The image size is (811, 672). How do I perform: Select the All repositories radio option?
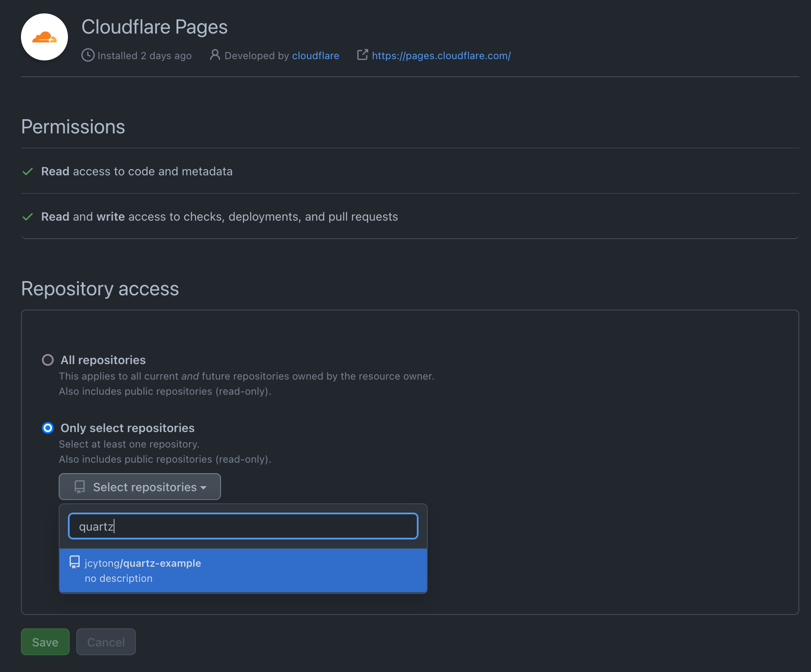click(48, 360)
